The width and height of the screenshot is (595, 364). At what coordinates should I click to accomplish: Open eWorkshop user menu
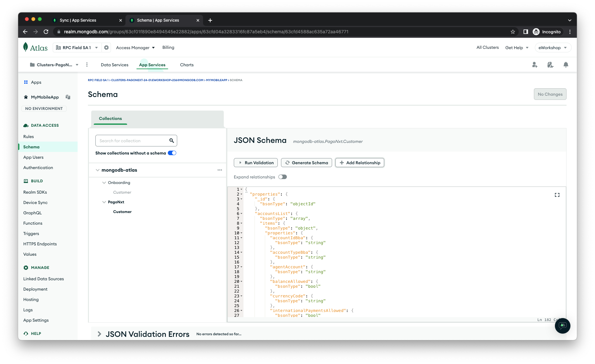(553, 48)
